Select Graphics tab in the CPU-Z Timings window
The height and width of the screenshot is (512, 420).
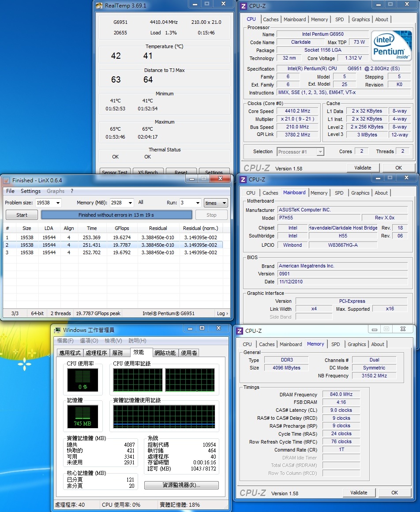[x=356, y=344]
